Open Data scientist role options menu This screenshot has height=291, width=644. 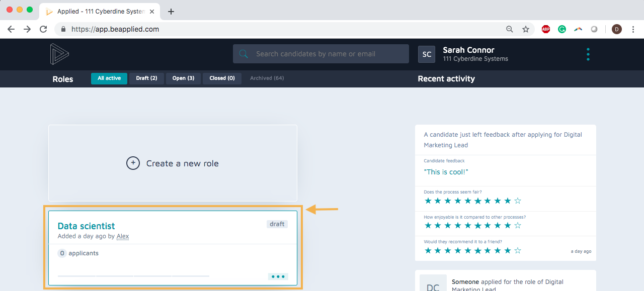coord(278,276)
